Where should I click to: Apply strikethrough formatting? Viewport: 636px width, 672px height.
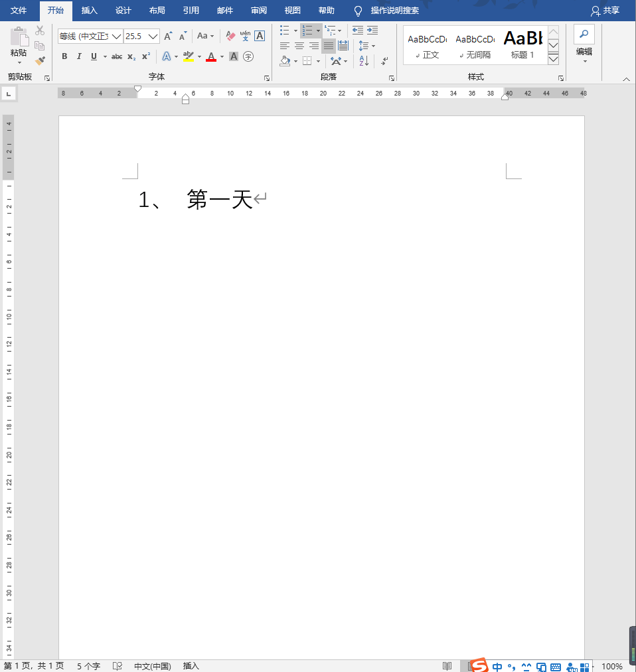(117, 56)
